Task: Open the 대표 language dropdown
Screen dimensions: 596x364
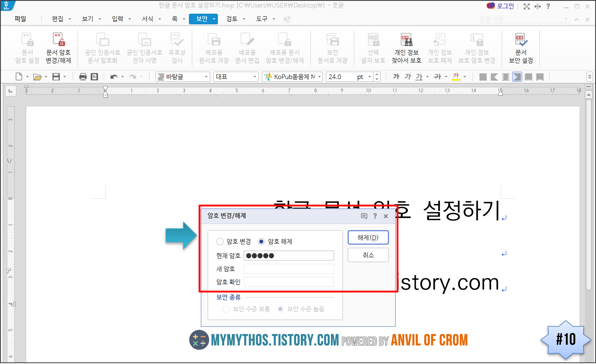Action: click(255, 77)
